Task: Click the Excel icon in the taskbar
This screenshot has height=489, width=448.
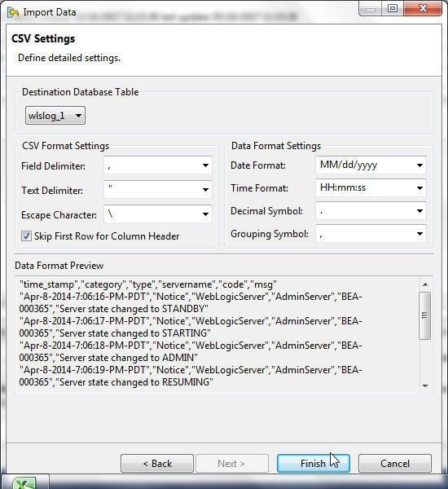Action: click(x=24, y=482)
